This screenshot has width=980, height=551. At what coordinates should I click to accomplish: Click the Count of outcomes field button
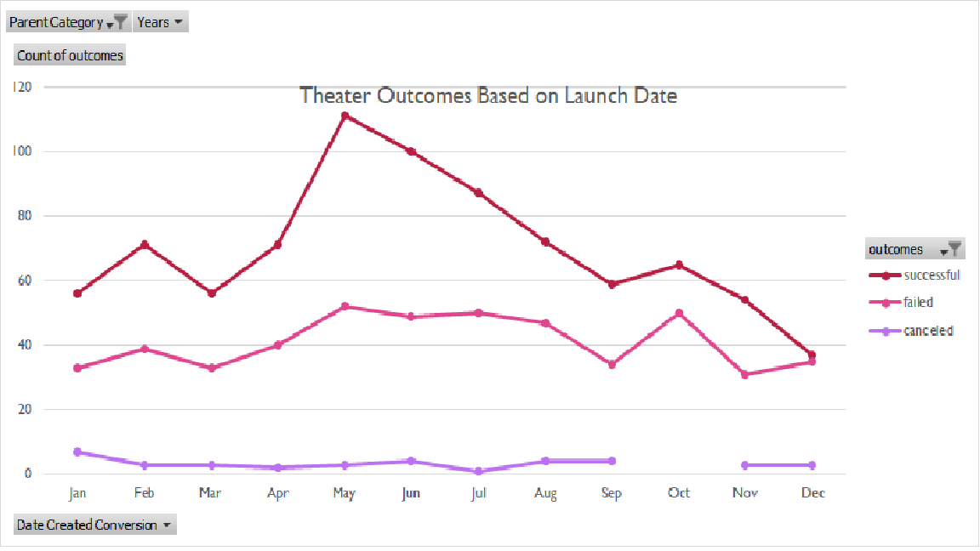click(69, 54)
